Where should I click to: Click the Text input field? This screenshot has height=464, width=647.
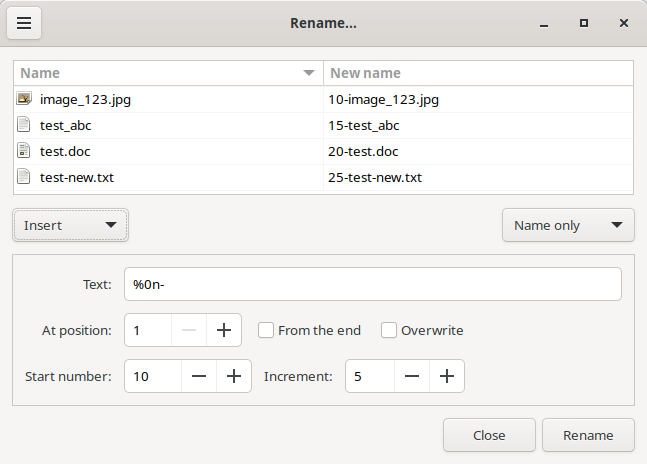coord(373,284)
